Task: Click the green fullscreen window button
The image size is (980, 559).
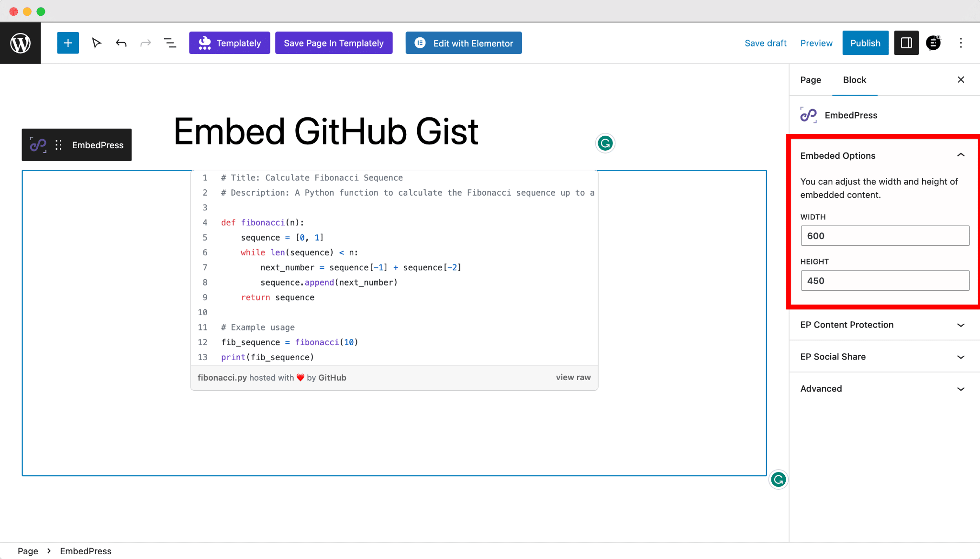Action: point(41,11)
